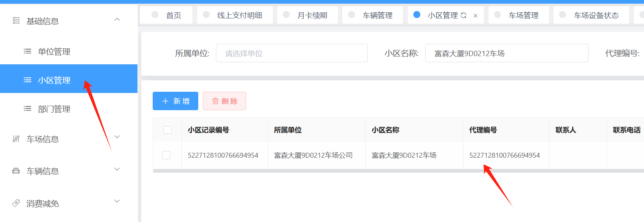Expand the 车辆信息 menu chevron
This screenshot has width=644, height=222.
click(117, 169)
